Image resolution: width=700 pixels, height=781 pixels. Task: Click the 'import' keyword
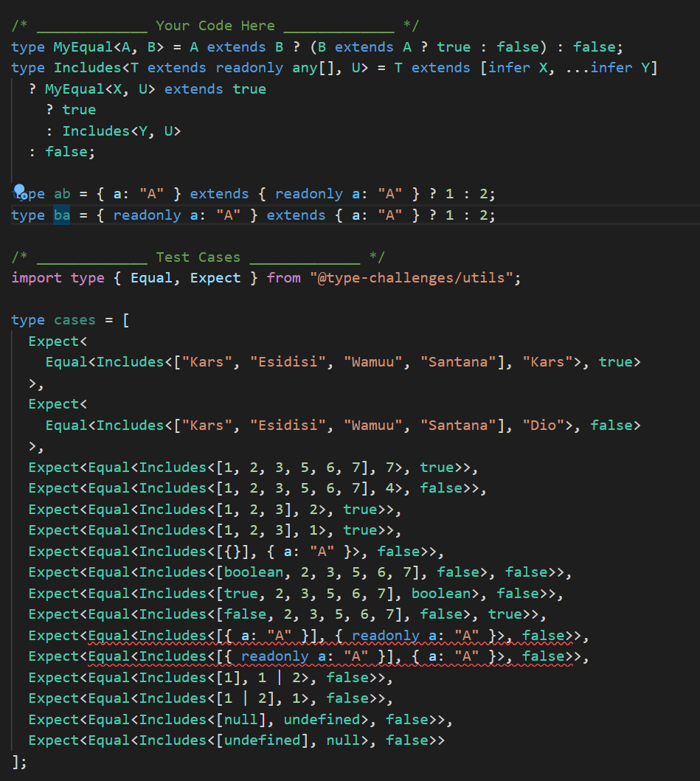(x=37, y=278)
